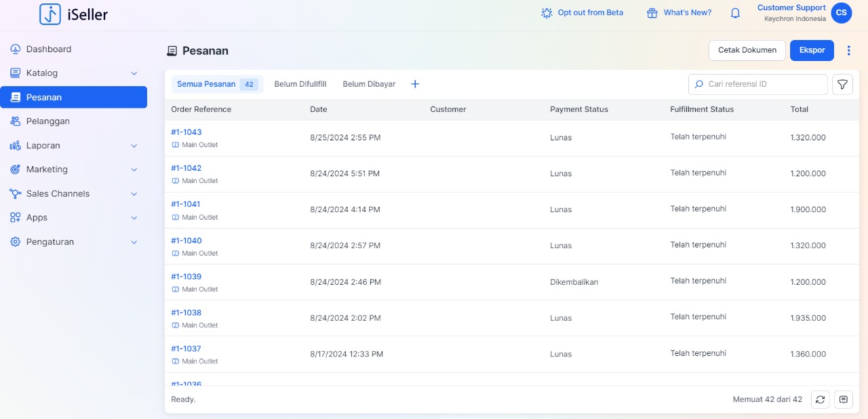Open order #1-1039 link
The width and height of the screenshot is (868, 419).
point(186,277)
